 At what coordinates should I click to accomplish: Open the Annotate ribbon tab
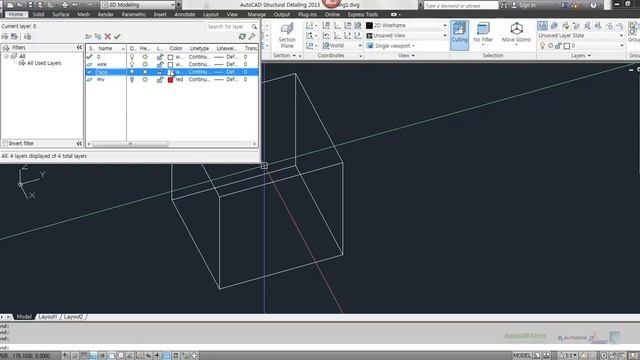(x=185, y=14)
